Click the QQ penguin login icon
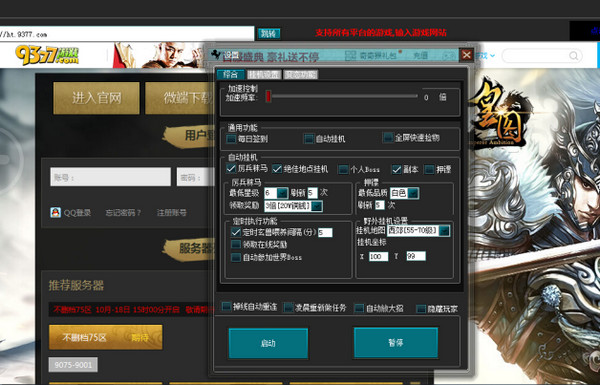 click(55, 212)
